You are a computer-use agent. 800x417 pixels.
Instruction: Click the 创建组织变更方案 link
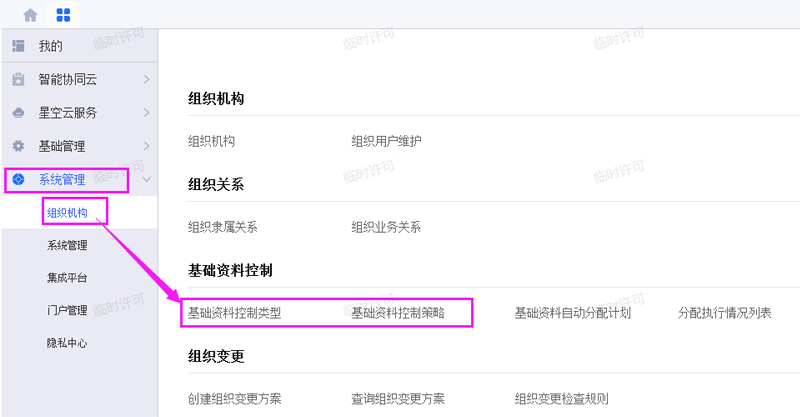(x=235, y=399)
